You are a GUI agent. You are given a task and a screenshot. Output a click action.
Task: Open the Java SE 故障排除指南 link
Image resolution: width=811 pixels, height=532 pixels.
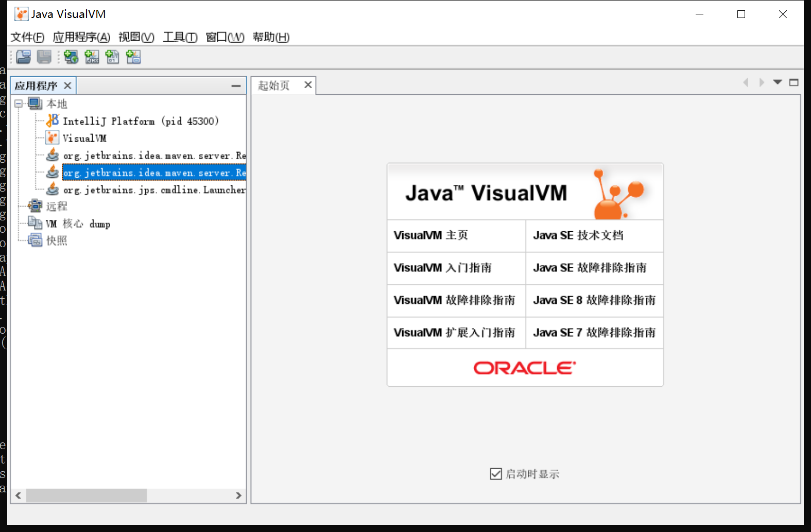tap(590, 268)
